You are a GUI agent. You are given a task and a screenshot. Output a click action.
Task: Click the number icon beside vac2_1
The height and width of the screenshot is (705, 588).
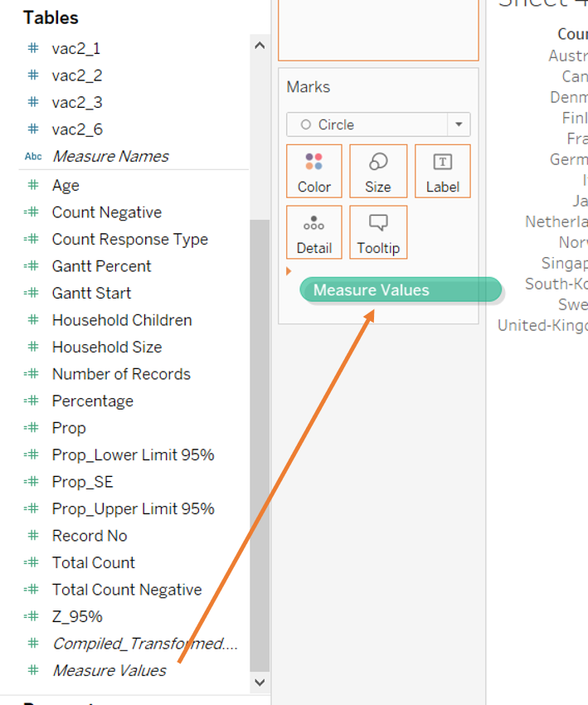point(33,47)
